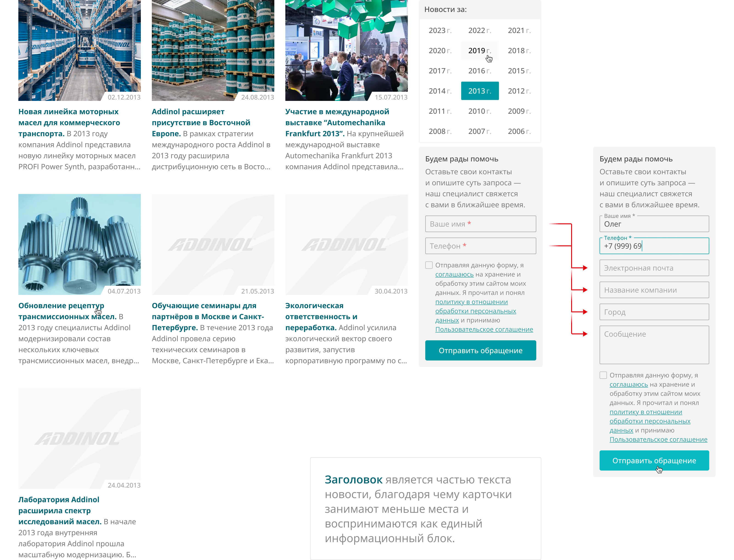Image resolution: width=734 pixels, height=560 pixels.
Task: Choose 2015 in the year filter
Action: click(519, 71)
